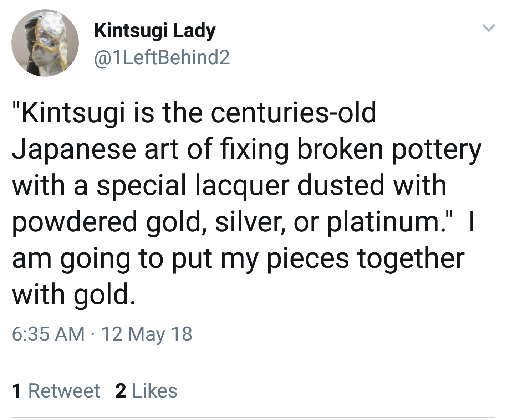View the 2 Likes list

[x=146, y=390]
